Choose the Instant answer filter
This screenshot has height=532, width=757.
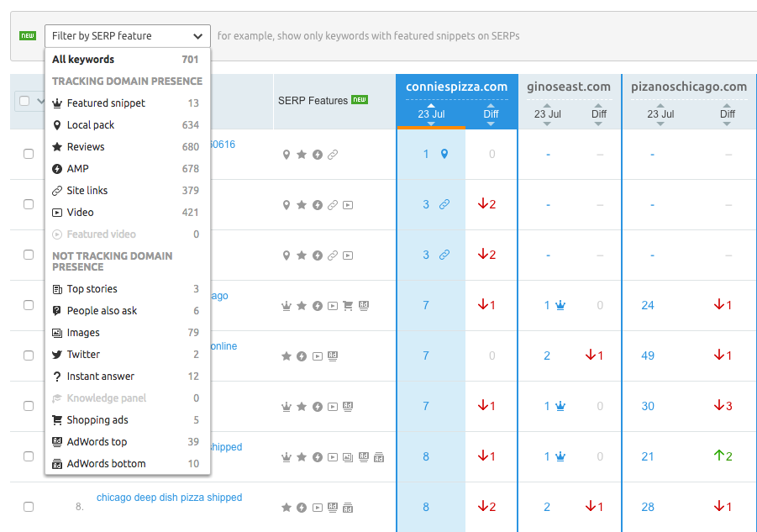click(x=128, y=376)
